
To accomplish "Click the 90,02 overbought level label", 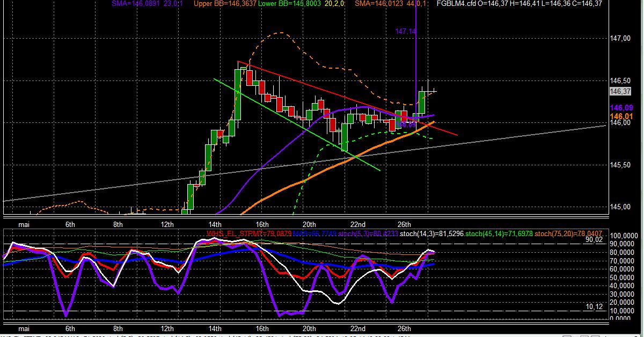I will (594, 241).
